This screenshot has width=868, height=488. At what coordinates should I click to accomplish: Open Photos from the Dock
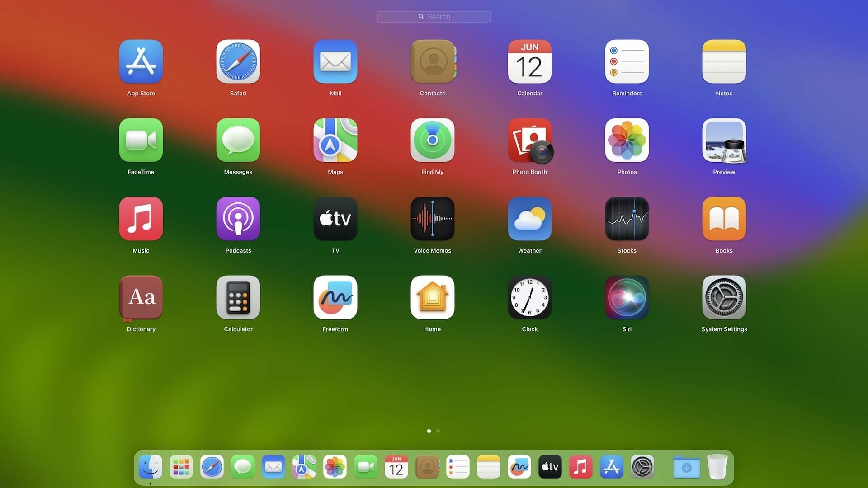[335, 467]
